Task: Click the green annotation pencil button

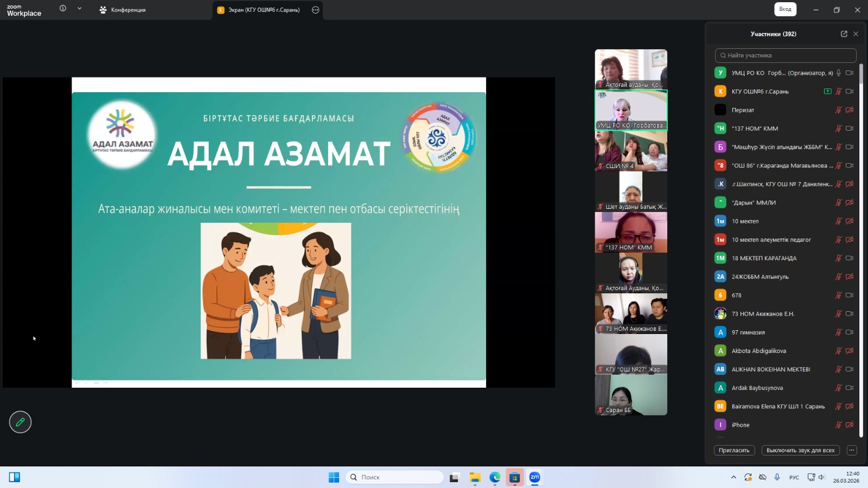Action: [x=20, y=422]
